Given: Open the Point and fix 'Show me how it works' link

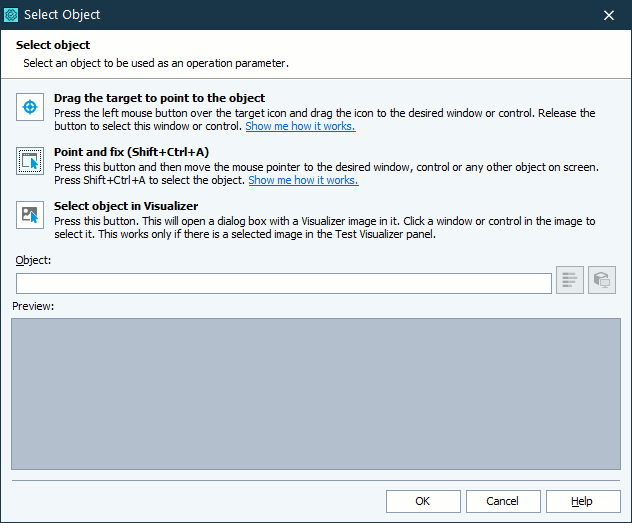Looking at the screenshot, I should pos(303,181).
